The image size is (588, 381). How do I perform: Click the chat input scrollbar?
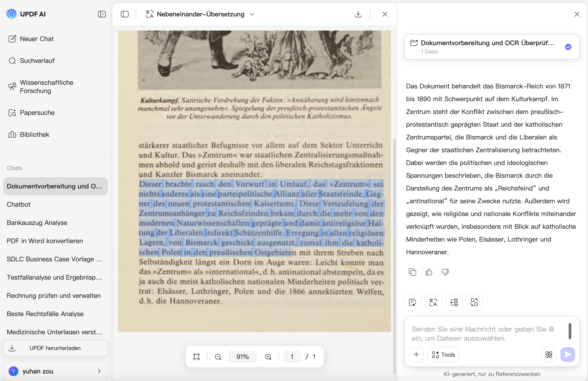(x=570, y=331)
